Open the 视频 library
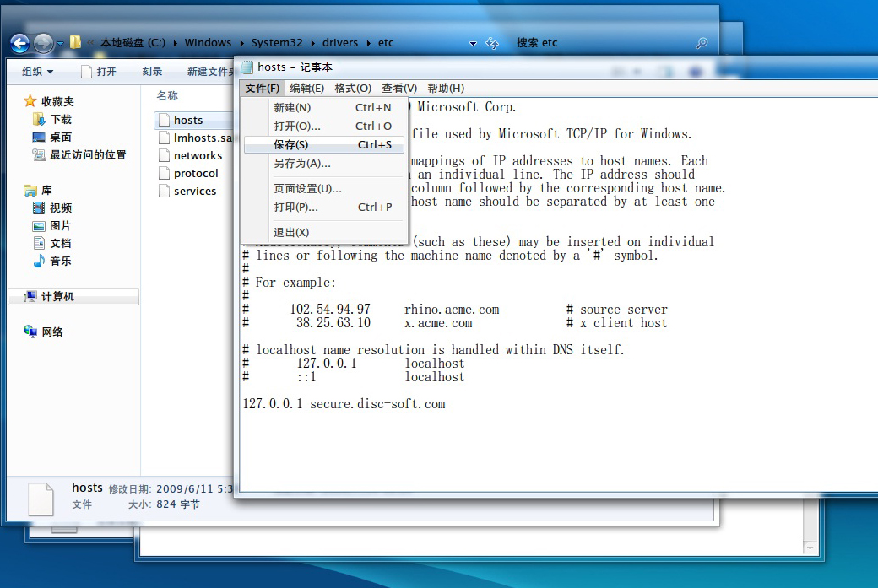The height and width of the screenshot is (588, 878). click(x=52, y=208)
